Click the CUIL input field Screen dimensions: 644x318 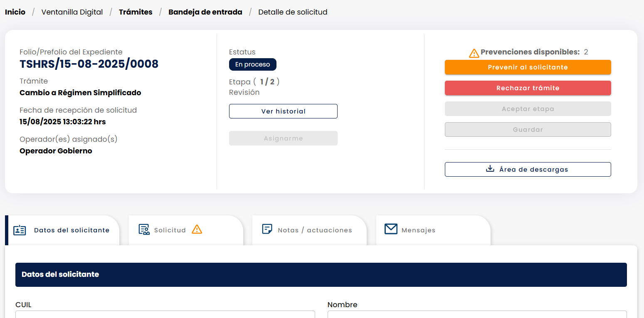(x=165, y=314)
